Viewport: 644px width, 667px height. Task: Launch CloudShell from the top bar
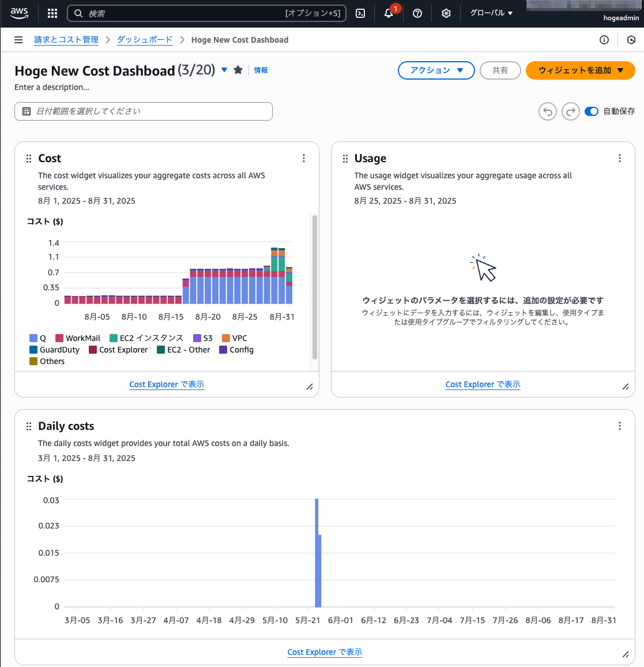coord(360,13)
